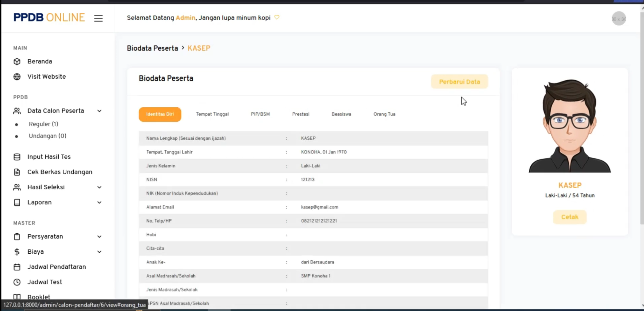Click the Jadwal Test clock icon

click(17, 282)
